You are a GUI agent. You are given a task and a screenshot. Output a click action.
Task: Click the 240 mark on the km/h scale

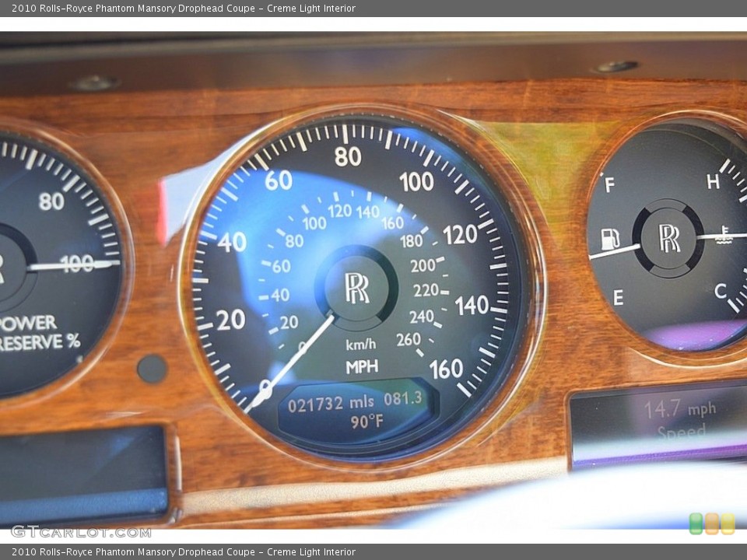click(x=422, y=317)
